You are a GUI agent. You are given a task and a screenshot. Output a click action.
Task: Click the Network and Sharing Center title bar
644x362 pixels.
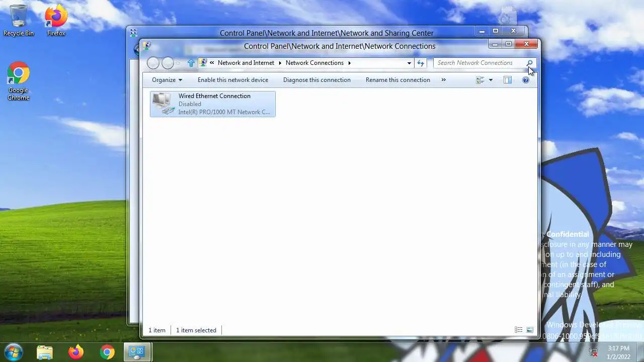pyautogui.click(x=327, y=33)
